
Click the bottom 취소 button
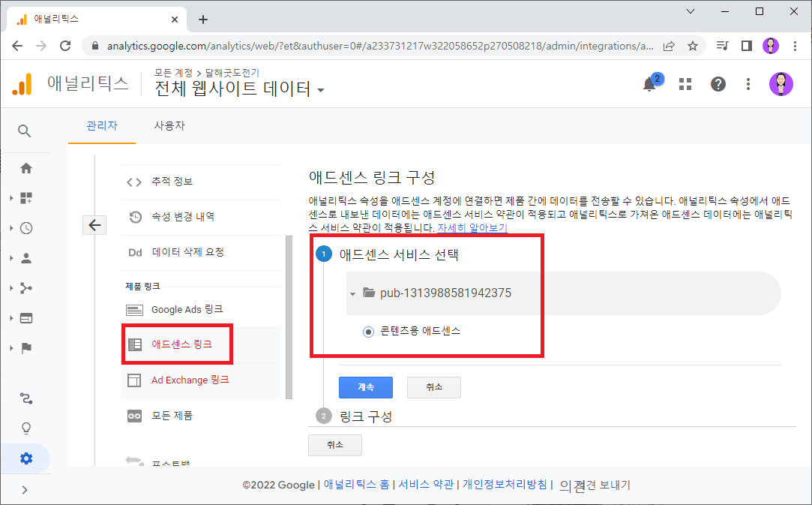(x=335, y=445)
